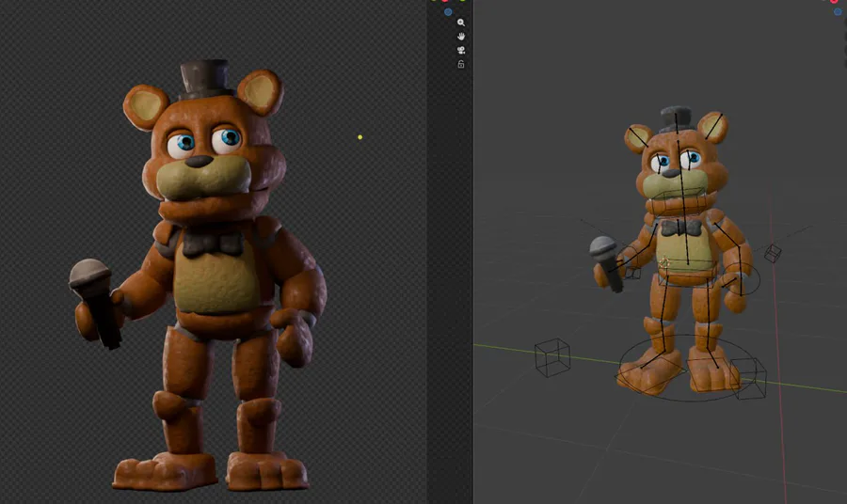Image resolution: width=847 pixels, height=504 pixels.
Task: Click the hand pan-view icon
Action: pos(461,36)
